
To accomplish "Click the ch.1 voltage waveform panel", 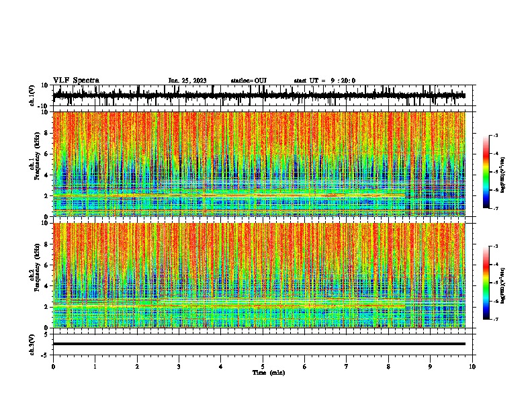I will pos(264,95).
